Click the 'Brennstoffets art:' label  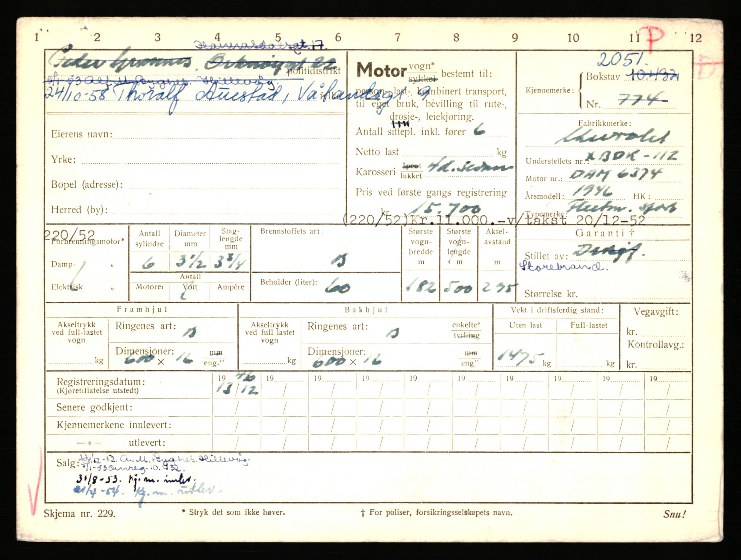pyautogui.click(x=292, y=231)
